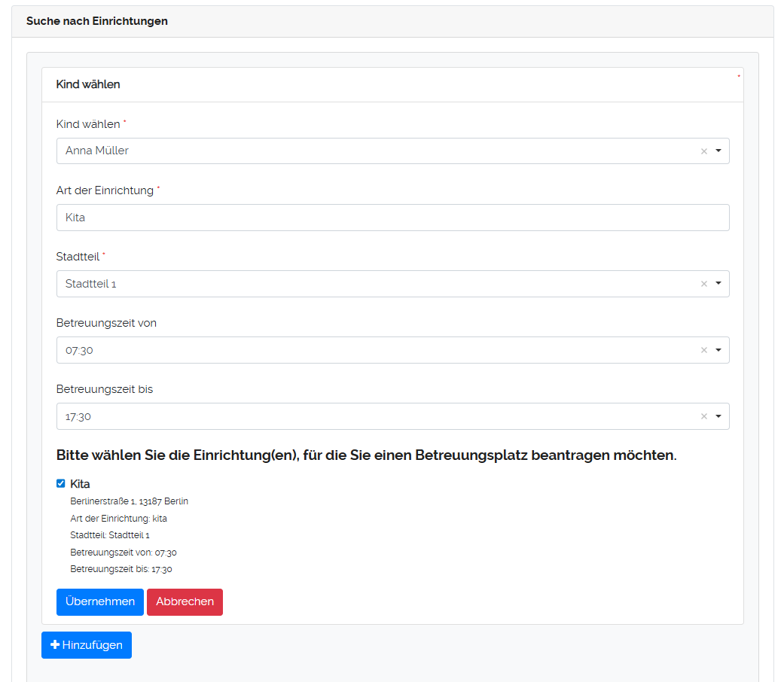The image size is (784, 682).
Task: Clear the 17:30 end time value
Action: tap(704, 416)
